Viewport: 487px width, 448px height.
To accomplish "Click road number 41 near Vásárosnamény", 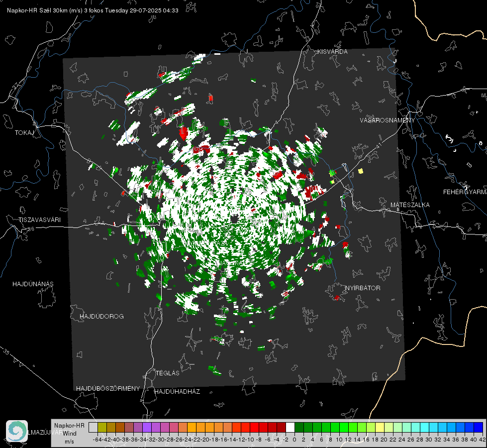I will click(378, 145).
